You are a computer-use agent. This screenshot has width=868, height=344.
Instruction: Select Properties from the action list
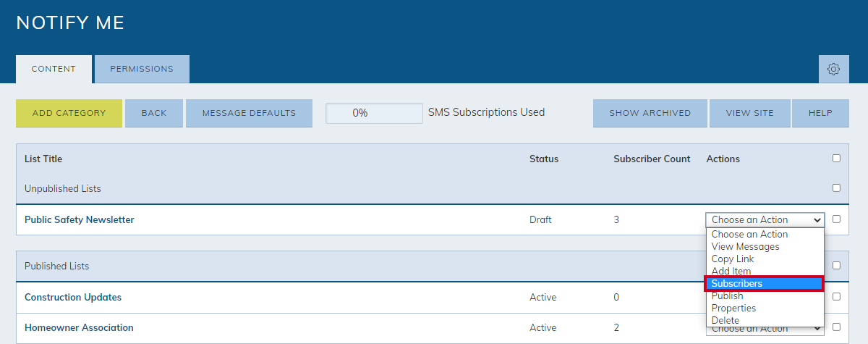pos(765,308)
